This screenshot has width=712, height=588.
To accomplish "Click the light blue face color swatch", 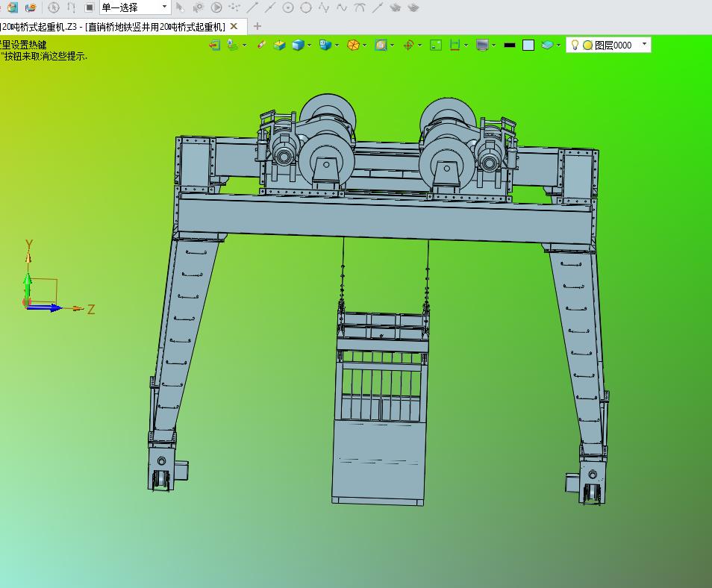I will tap(528, 46).
